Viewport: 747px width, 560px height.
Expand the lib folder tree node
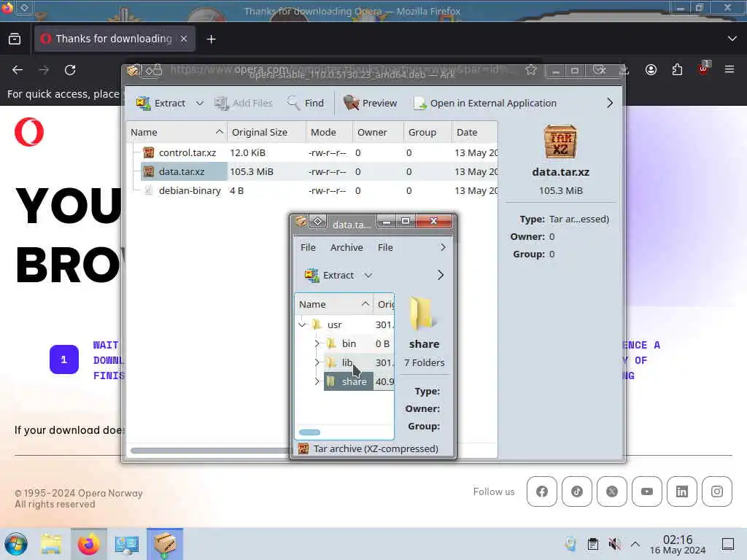click(x=317, y=363)
